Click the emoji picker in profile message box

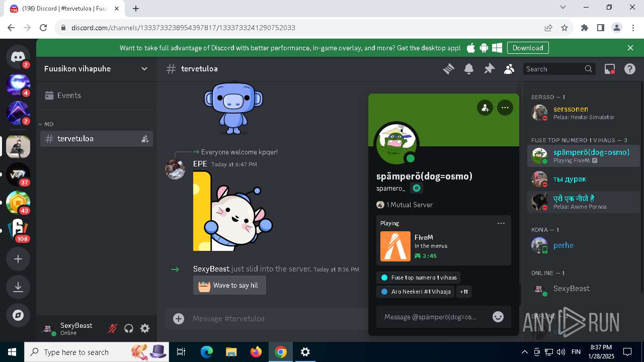(498, 317)
